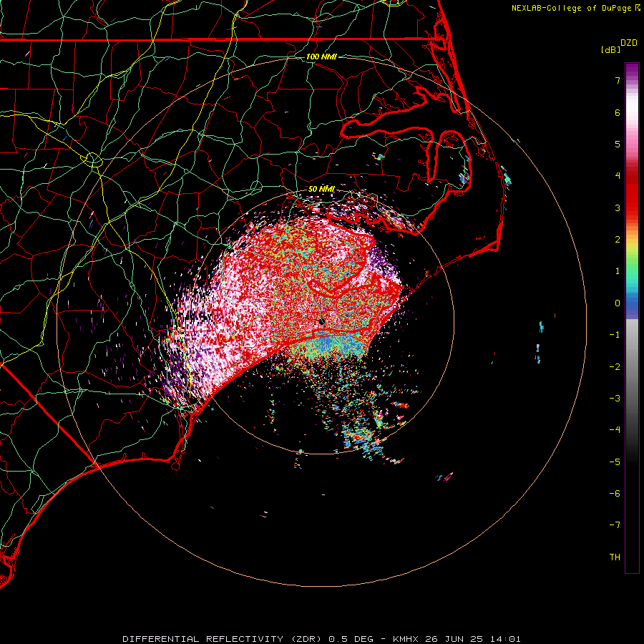The height and width of the screenshot is (644, 644).
Task: Click the 7 value on the ZDR scale
Action: [x=618, y=80]
